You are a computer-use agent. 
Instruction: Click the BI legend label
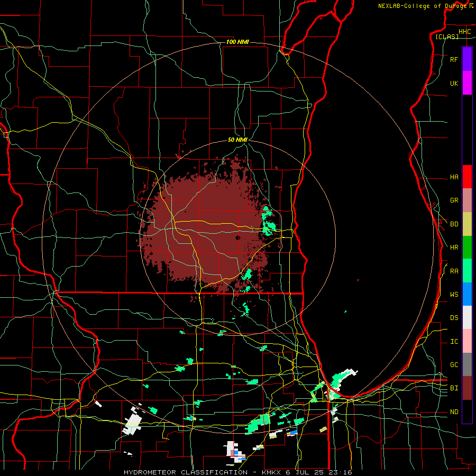[x=454, y=388]
